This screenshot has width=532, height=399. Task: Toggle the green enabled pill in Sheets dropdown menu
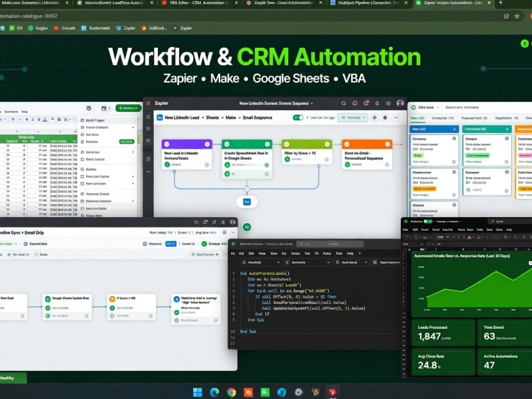[x=126, y=142]
